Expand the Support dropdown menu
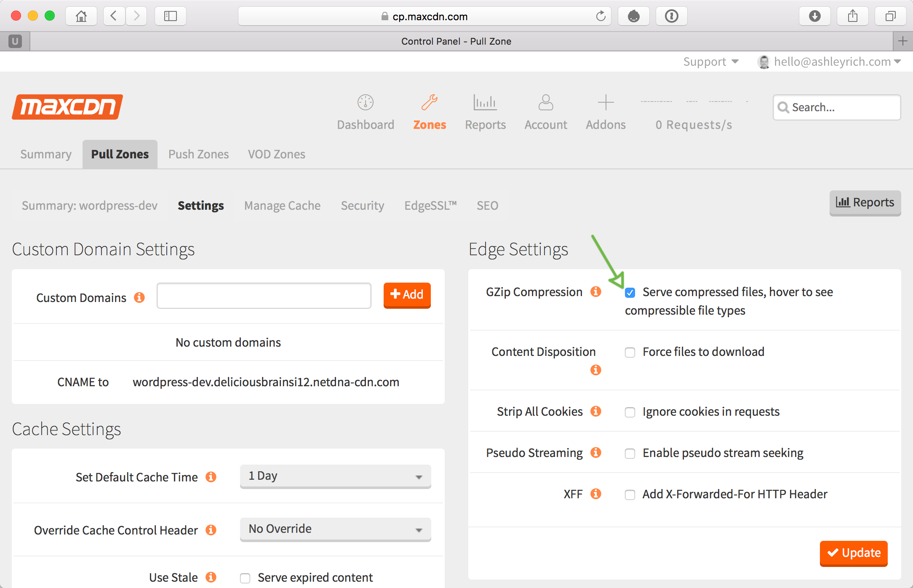The height and width of the screenshot is (588, 913). (x=711, y=61)
